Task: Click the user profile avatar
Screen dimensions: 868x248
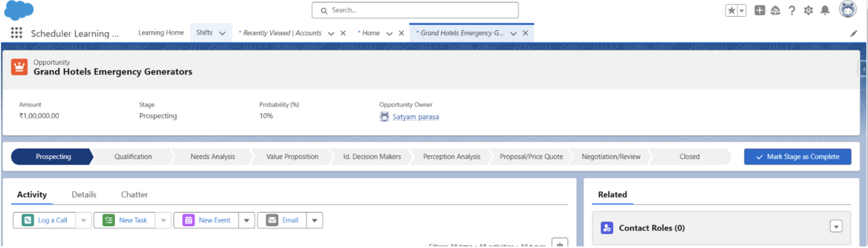Action: point(848,9)
